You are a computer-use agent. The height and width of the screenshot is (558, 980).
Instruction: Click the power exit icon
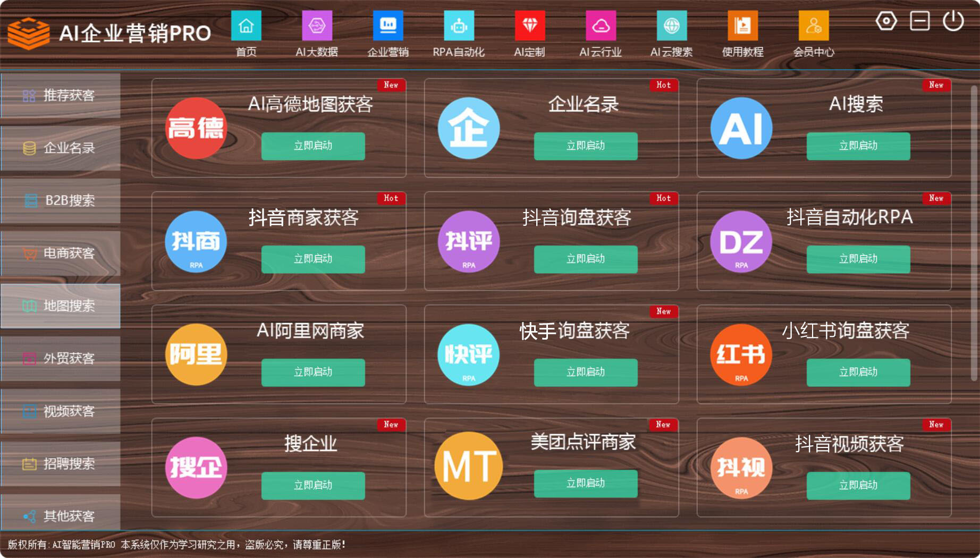(x=953, y=21)
